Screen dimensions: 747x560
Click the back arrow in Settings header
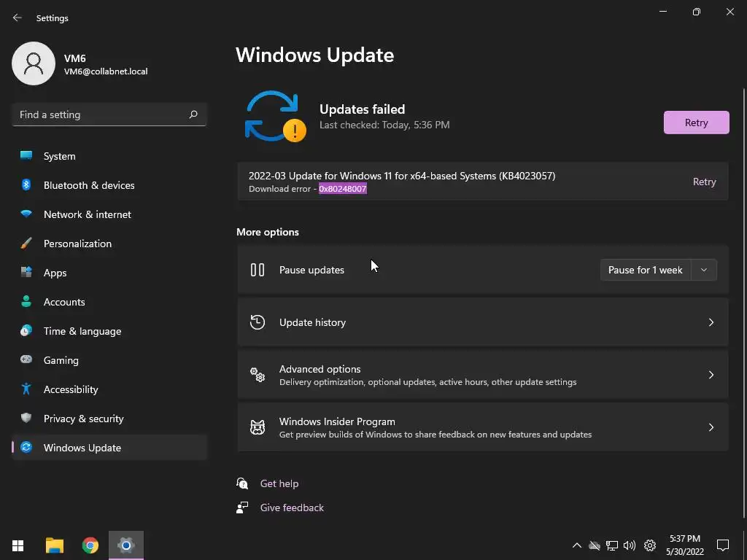18,17
